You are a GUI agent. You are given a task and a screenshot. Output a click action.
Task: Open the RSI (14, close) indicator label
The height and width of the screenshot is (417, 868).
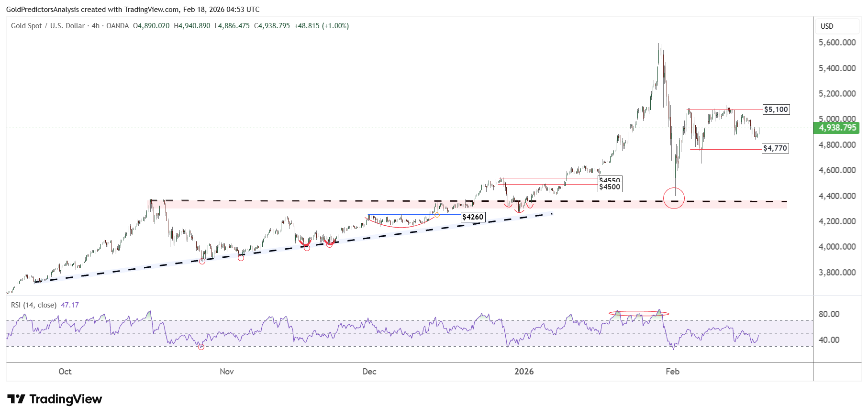pos(33,305)
